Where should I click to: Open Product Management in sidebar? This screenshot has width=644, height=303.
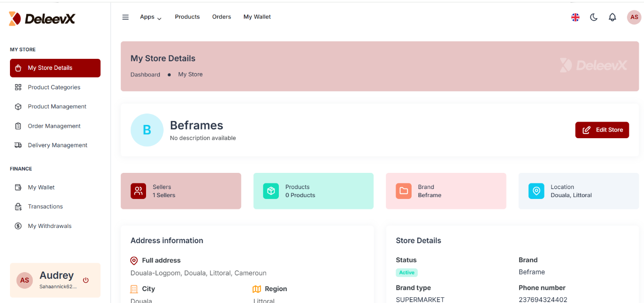(55, 106)
